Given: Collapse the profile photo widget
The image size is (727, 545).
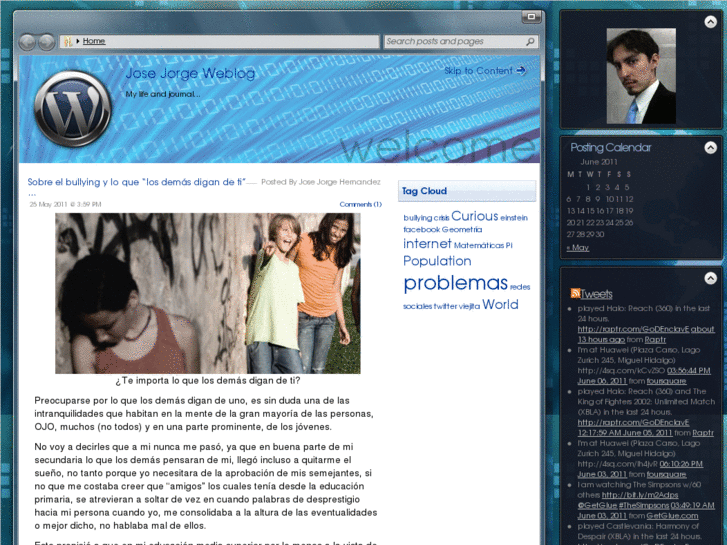Looking at the screenshot, I should coord(710,22).
